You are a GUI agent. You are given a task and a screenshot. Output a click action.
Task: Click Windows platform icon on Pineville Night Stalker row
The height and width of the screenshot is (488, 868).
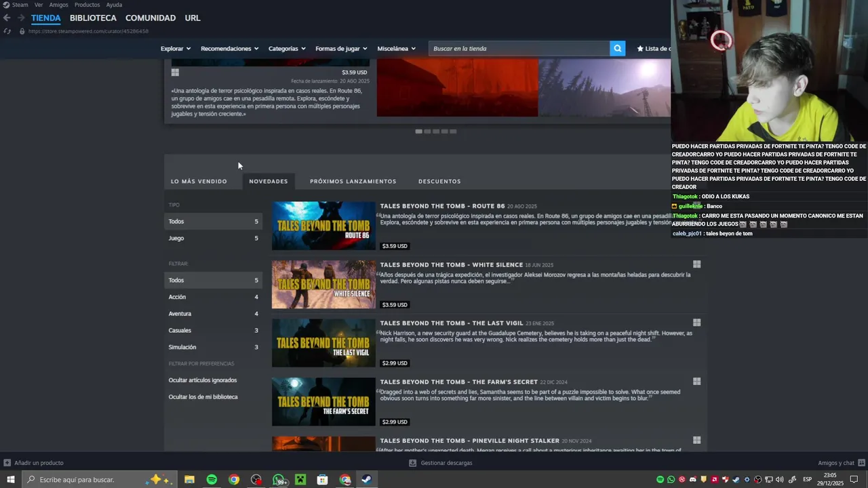point(696,441)
